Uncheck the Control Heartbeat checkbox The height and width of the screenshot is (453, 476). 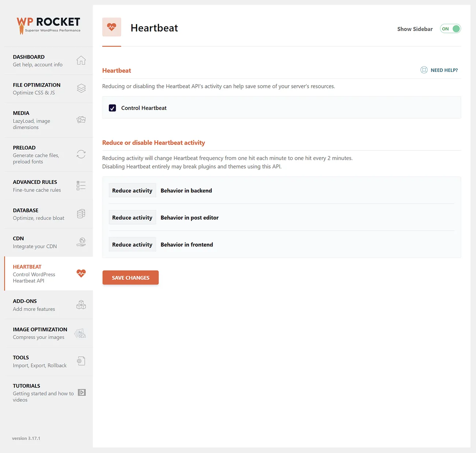click(112, 108)
